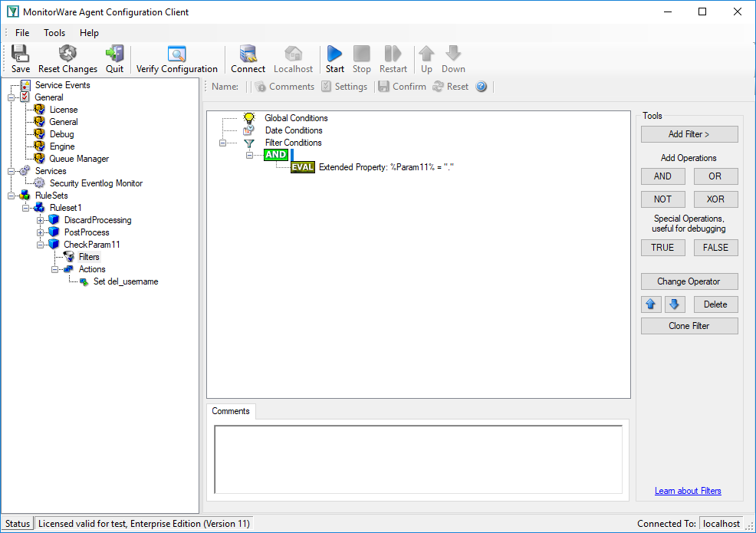The width and height of the screenshot is (756, 533).
Task: Click the Clone Filter button
Action: pyautogui.click(x=689, y=326)
